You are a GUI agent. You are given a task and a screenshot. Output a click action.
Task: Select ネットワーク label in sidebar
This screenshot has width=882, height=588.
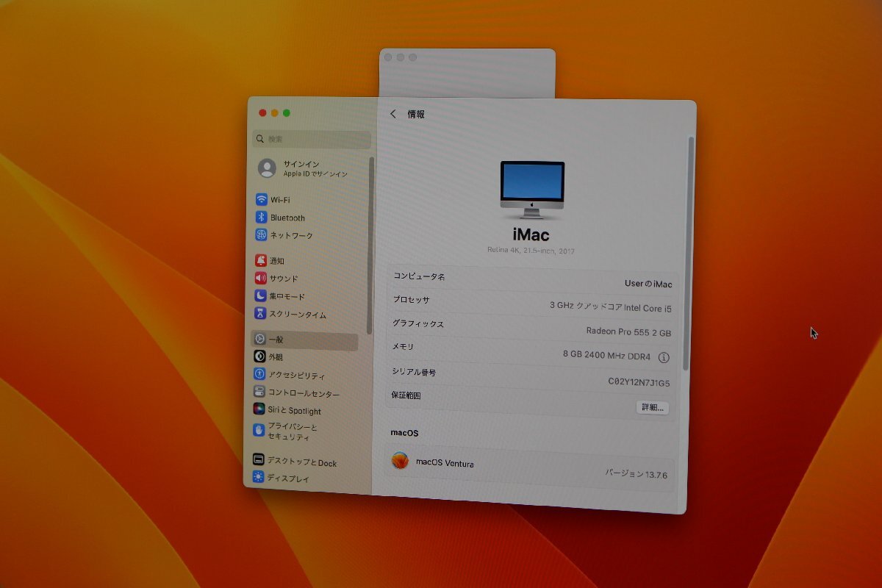click(292, 236)
